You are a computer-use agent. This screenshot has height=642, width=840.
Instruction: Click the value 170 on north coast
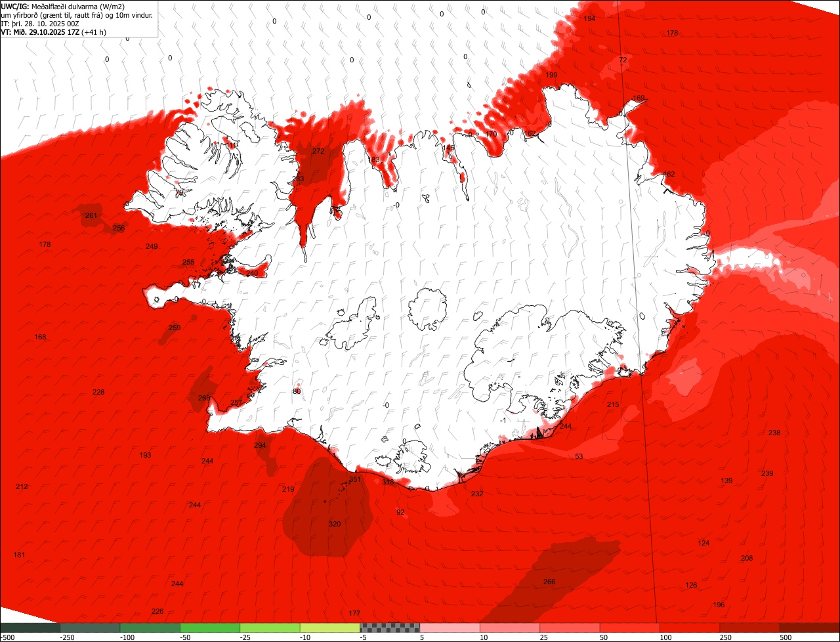pyautogui.click(x=491, y=134)
